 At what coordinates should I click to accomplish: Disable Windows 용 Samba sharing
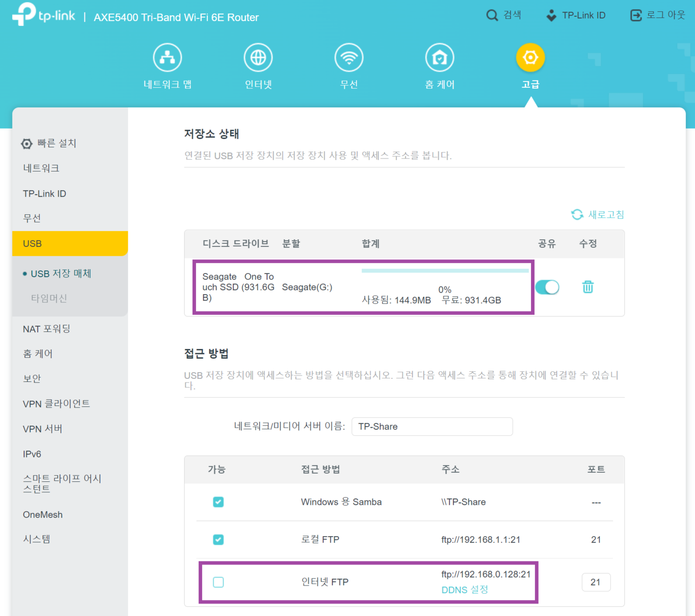218,502
